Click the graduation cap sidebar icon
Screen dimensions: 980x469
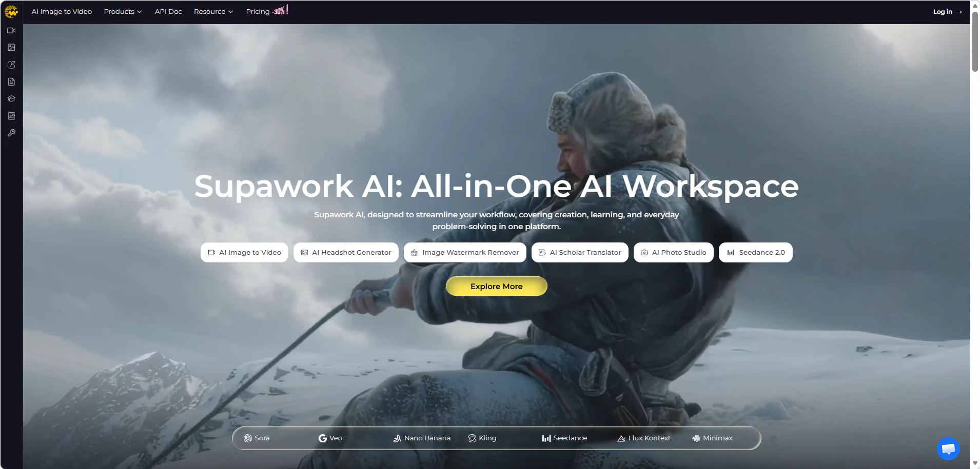(x=11, y=99)
